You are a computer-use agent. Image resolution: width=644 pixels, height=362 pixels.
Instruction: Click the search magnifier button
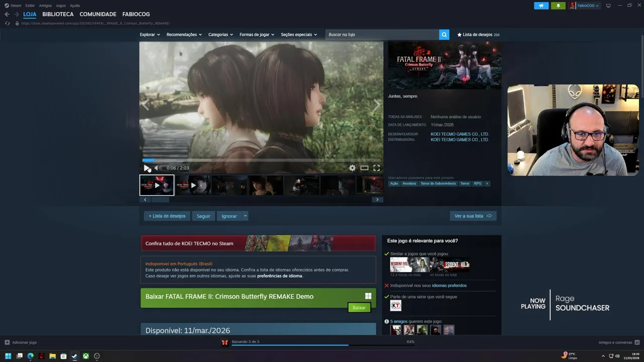click(444, 35)
